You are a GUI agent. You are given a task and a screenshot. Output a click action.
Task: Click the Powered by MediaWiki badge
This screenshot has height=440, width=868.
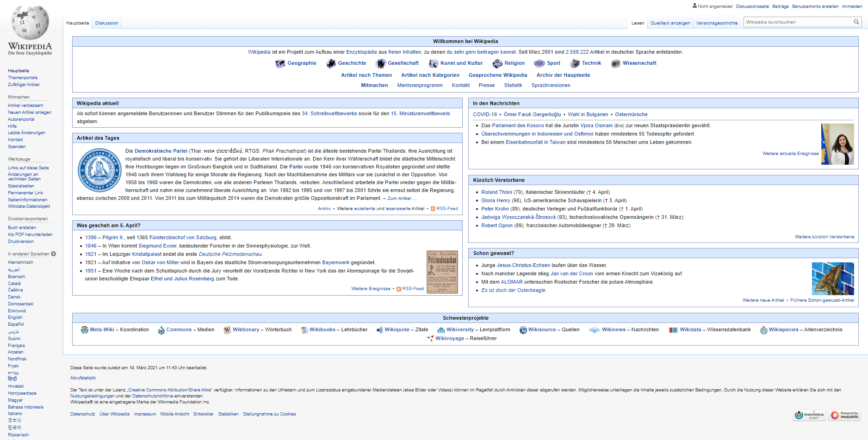pyautogui.click(x=844, y=415)
